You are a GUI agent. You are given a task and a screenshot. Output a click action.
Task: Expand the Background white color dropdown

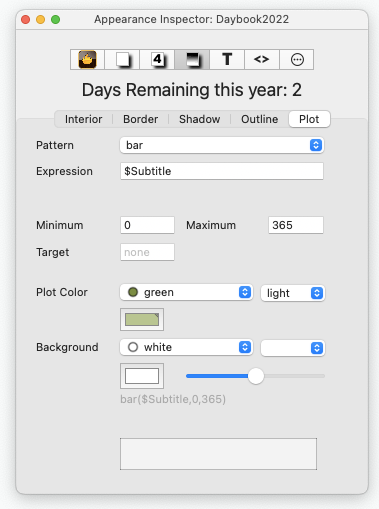[x=186, y=347]
